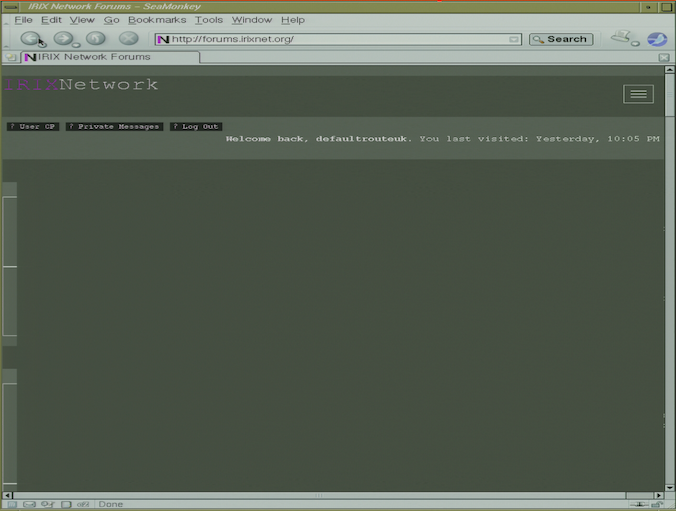Open the window menu button in title bar
The height and width of the screenshot is (511, 676).
10,7
